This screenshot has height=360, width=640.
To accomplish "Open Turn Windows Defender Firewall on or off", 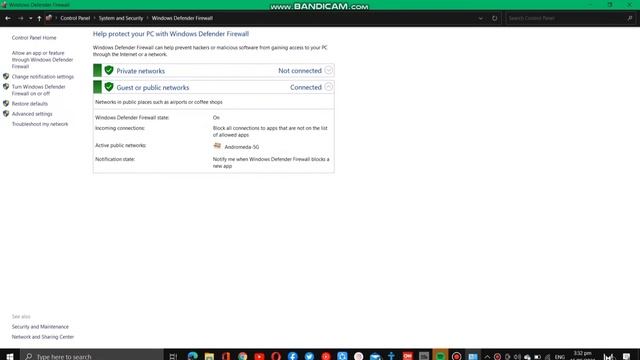I will [x=38, y=90].
